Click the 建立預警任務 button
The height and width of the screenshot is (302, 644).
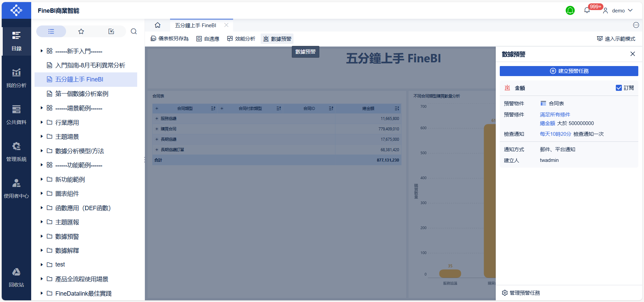(569, 71)
